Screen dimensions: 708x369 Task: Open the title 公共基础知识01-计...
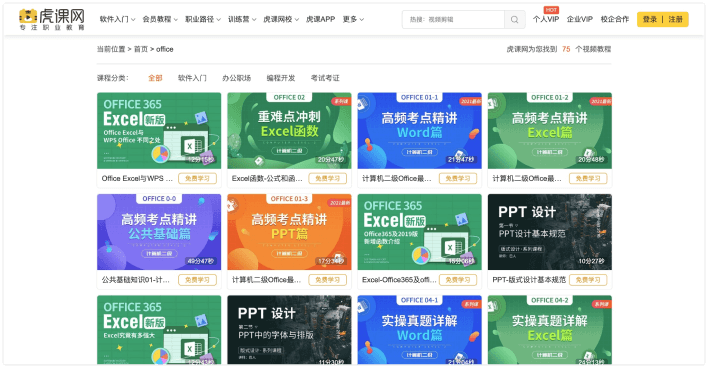[136, 280]
